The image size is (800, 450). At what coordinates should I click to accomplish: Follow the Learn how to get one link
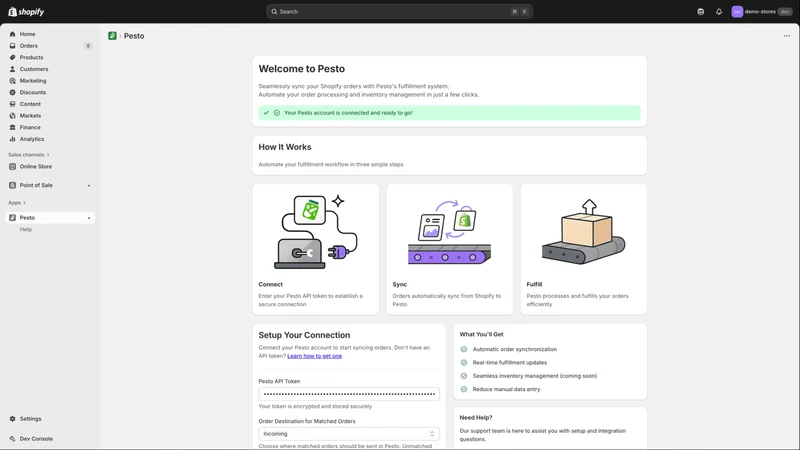click(314, 356)
